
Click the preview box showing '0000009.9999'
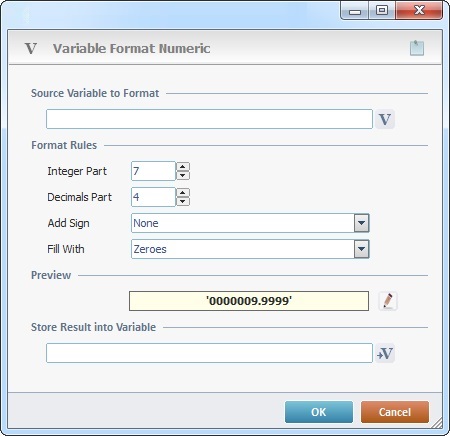(249, 301)
